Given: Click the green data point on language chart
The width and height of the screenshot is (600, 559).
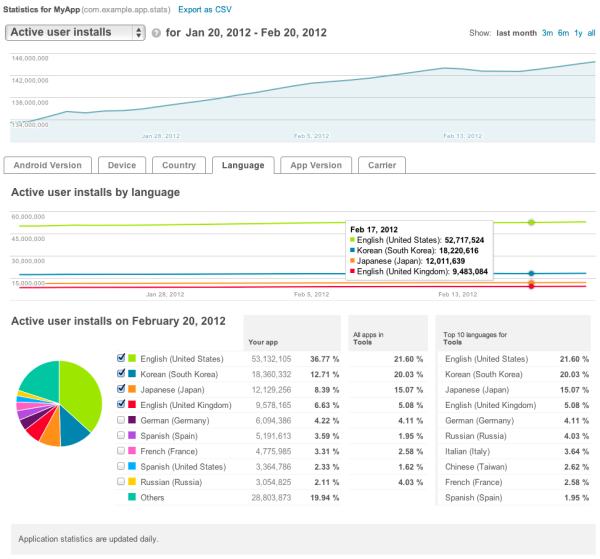Looking at the screenshot, I should point(531,222).
